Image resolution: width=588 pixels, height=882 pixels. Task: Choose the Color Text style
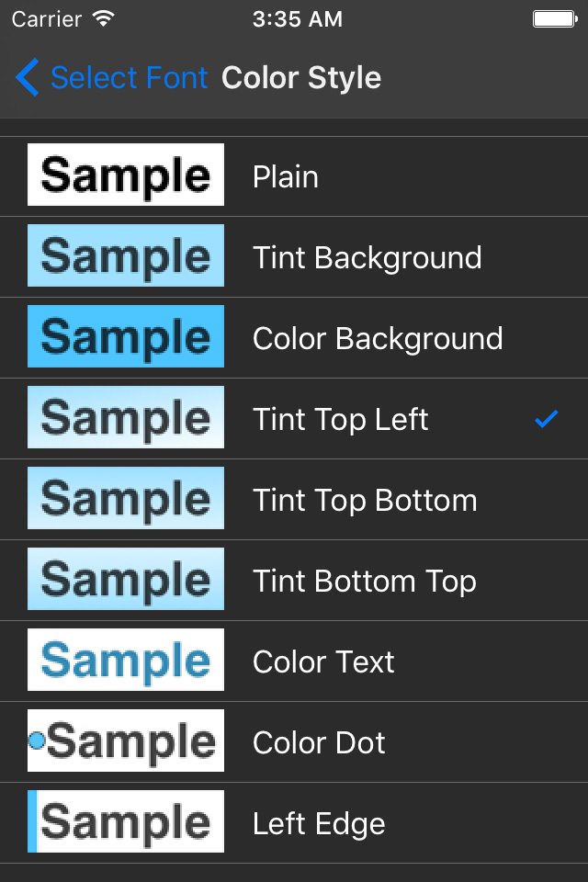(x=323, y=661)
